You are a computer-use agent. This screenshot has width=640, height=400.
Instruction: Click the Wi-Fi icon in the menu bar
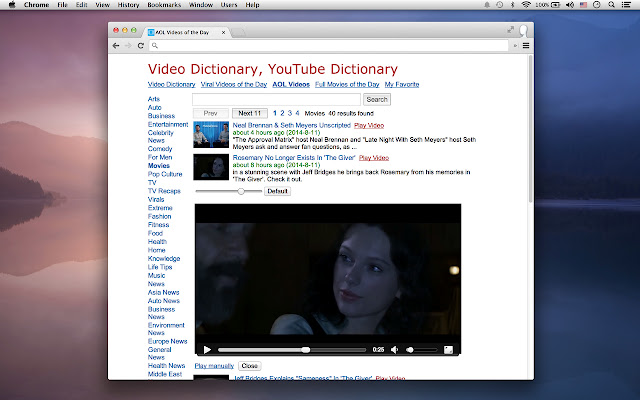(525, 5)
